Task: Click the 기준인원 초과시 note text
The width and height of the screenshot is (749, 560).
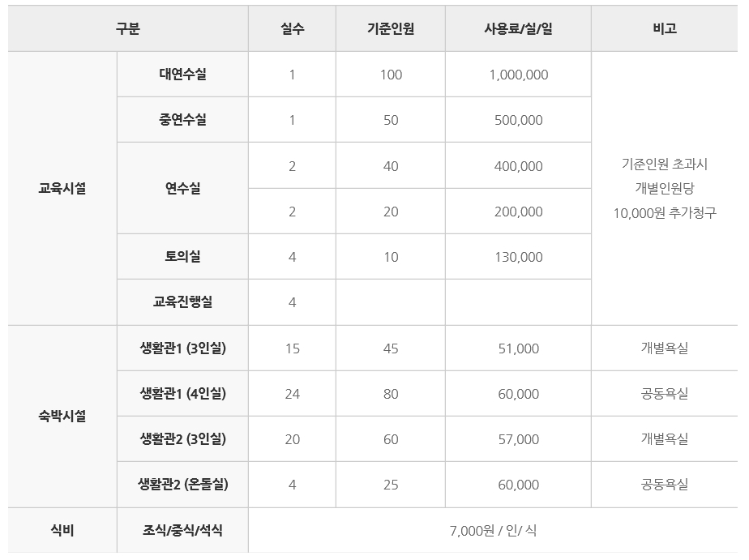Action: pos(665,165)
